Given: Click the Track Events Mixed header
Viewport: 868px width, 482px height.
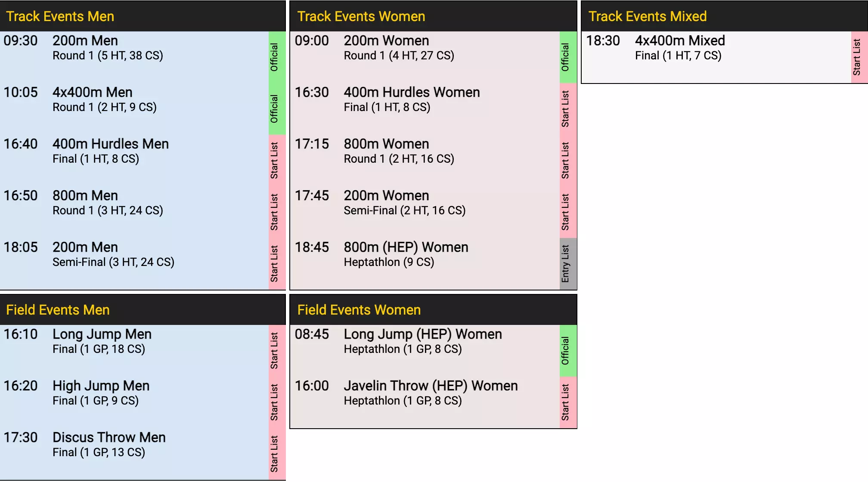Looking at the screenshot, I should pos(647,16).
